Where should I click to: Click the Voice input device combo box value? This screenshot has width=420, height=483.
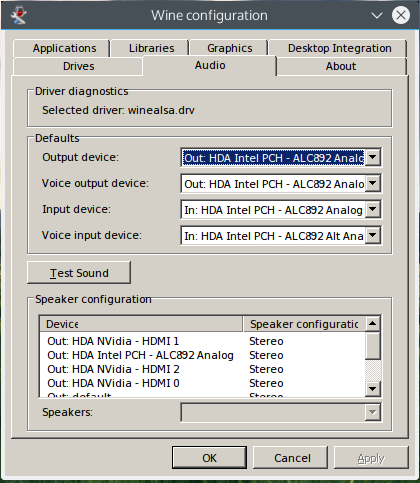(273, 236)
